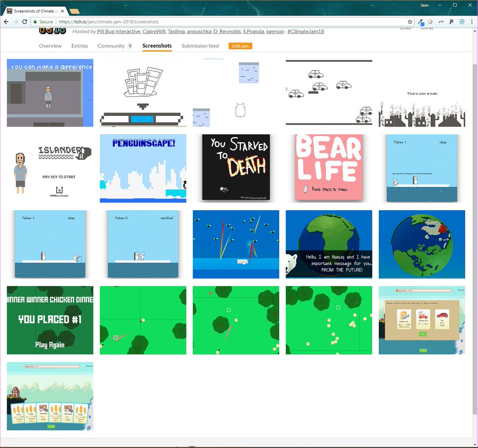
Task: Open the colored streaks over ocean screenshot
Action: coord(236,244)
